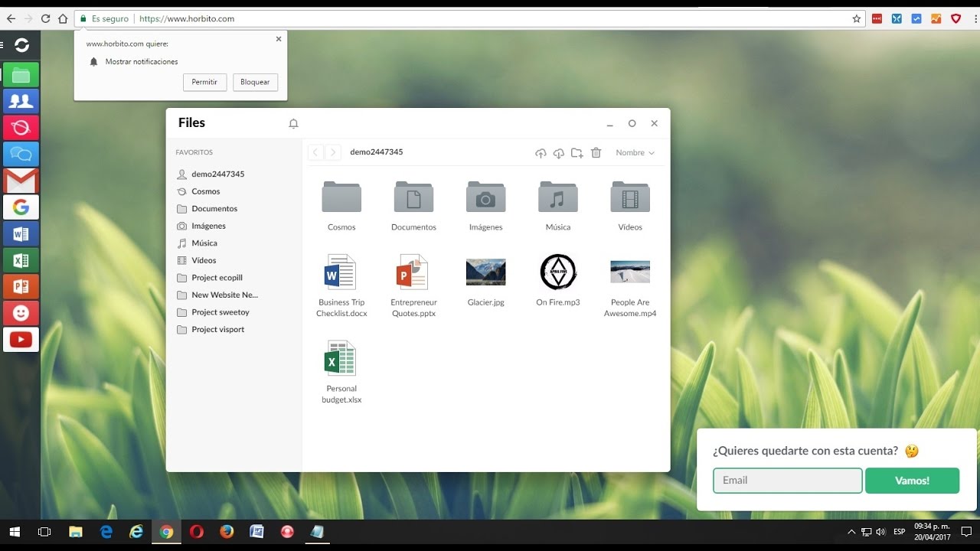
Task: Click Bloquear on the notification prompt
Action: 255,82
